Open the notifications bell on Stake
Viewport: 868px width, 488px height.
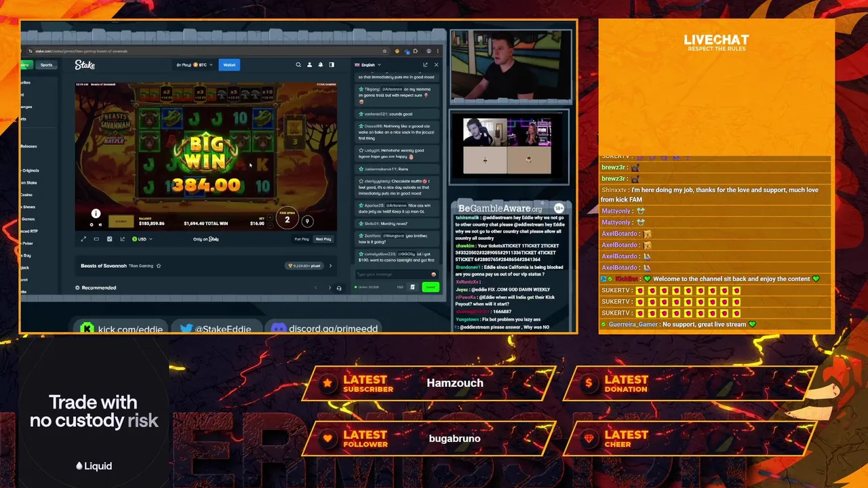click(320, 64)
